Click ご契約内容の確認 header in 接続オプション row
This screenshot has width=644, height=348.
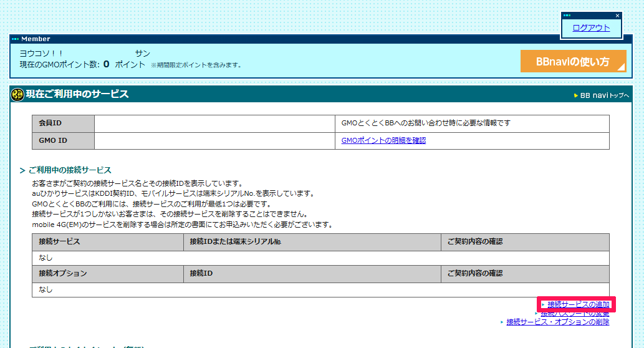tap(526, 274)
